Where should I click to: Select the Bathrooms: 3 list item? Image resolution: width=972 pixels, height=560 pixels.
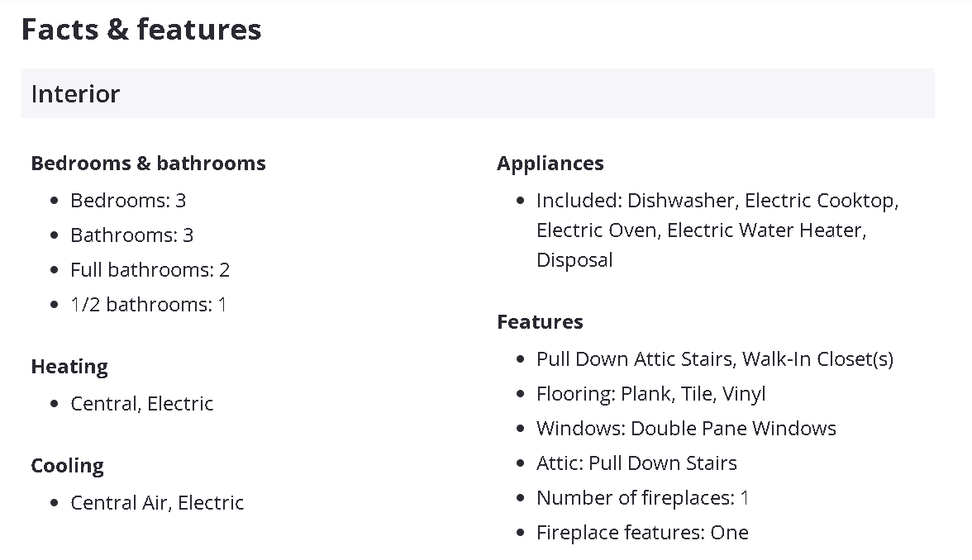point(131,235)
